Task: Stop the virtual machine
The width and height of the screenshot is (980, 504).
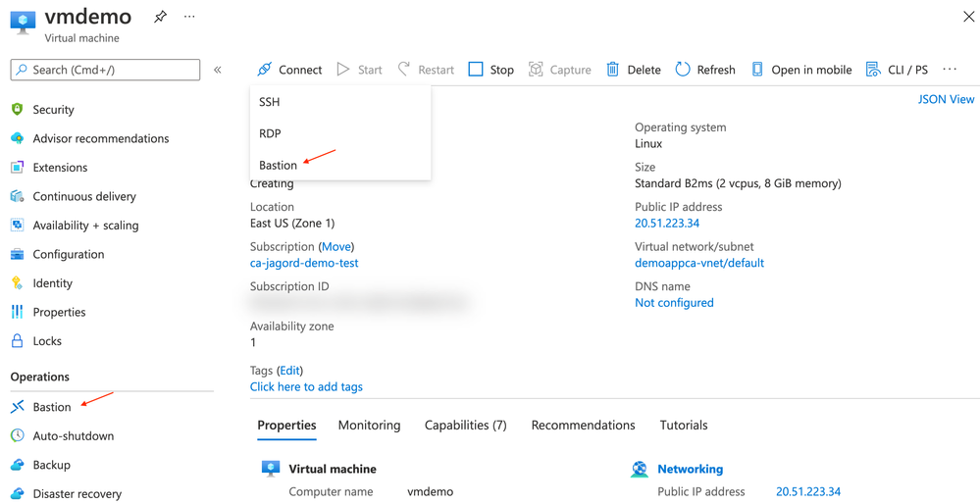Action: click(x=491, y=70)
